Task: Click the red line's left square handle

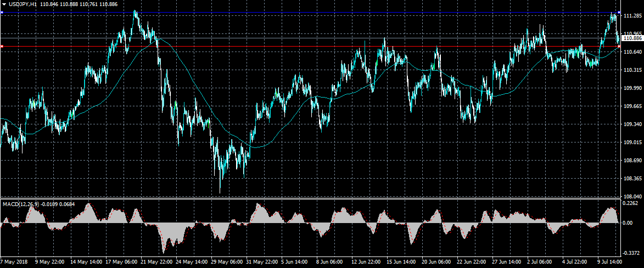Action: tap(2, 47)
